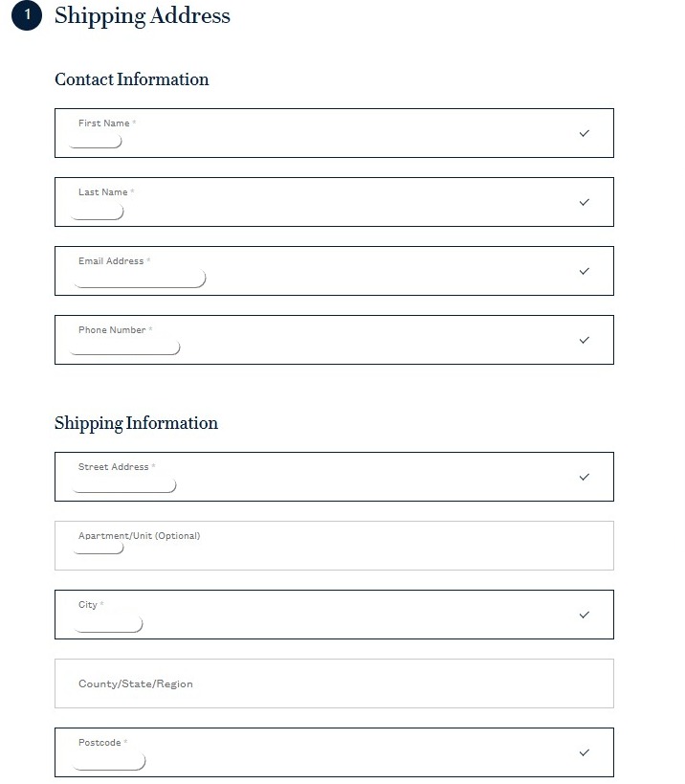Image resolution: width=685 pixels, height=784 pixels.
Task: Click the Contact Information section heading
Action: pos(131,79)
